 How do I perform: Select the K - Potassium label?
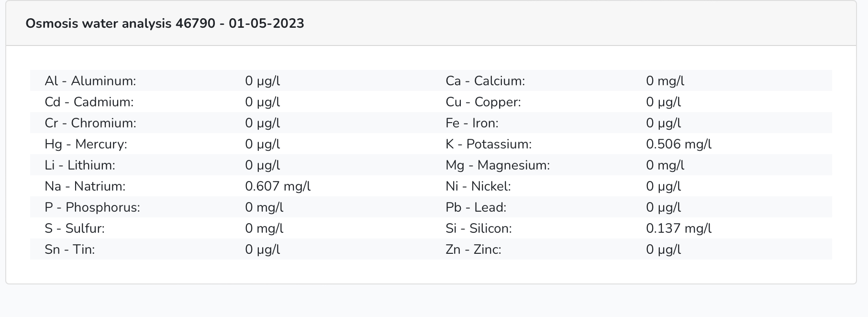489,144
